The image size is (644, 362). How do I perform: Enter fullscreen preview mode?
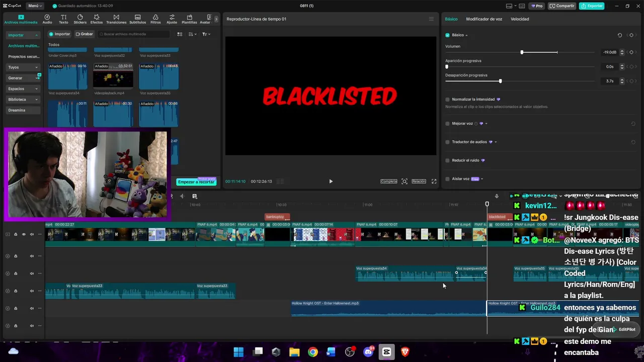pyautogui.click(x=434, y=182)
